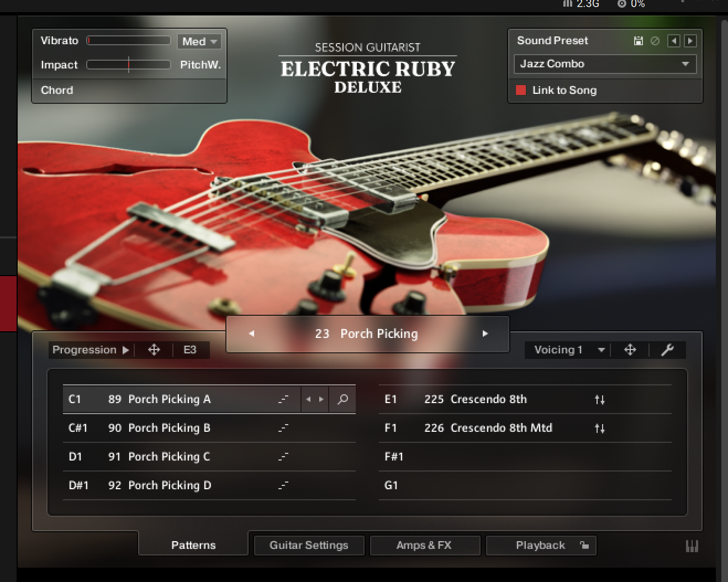The image size is (728, 582).
Task: Click the E3 key button beside Progression
Action: (190, 350)
